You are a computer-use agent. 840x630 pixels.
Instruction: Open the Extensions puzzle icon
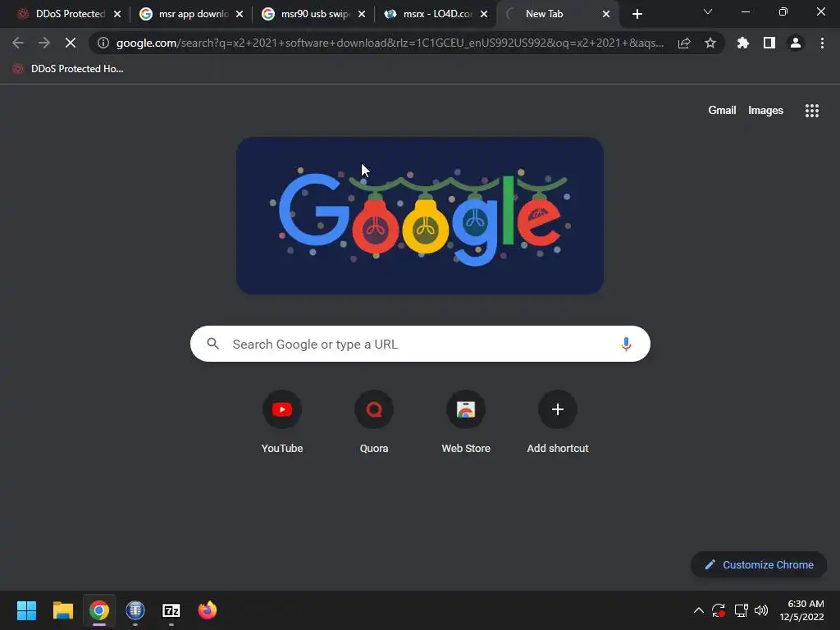click(x=742, y=43)
